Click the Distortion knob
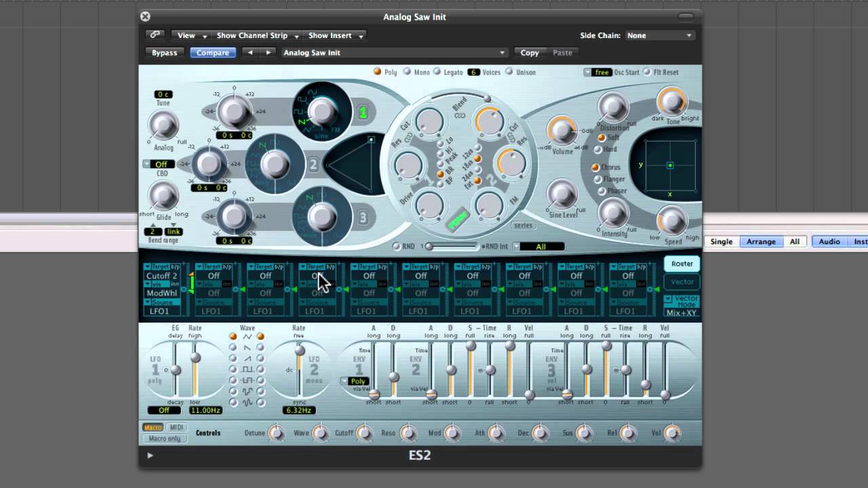The image size is (868, 488). (613, 107)
